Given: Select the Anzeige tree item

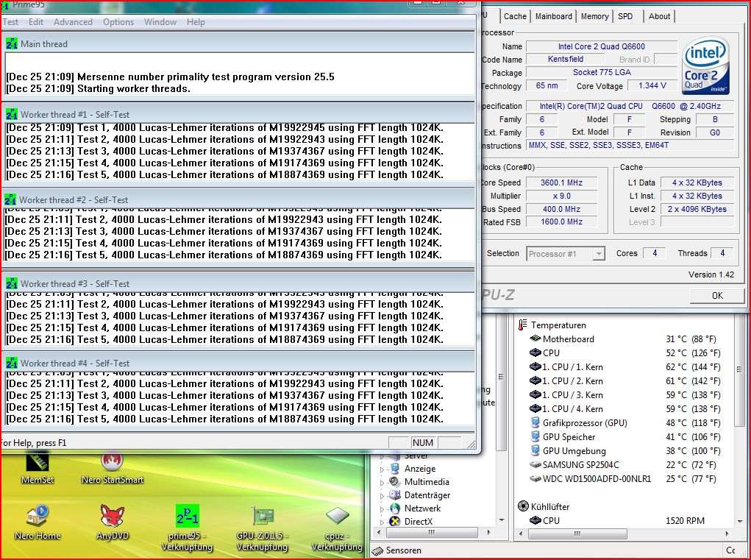Looking at the screenshot, I should pyautogui.click(x=420, y=469).
